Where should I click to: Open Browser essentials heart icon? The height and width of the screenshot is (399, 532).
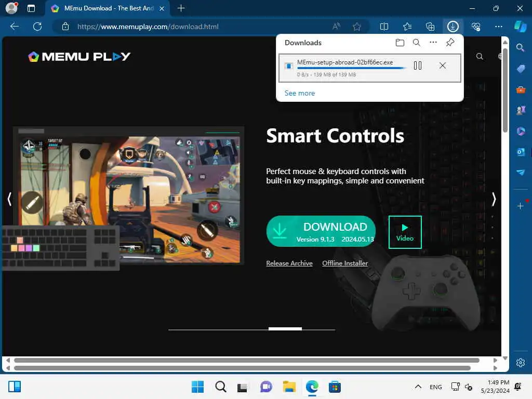click(476, 26)
